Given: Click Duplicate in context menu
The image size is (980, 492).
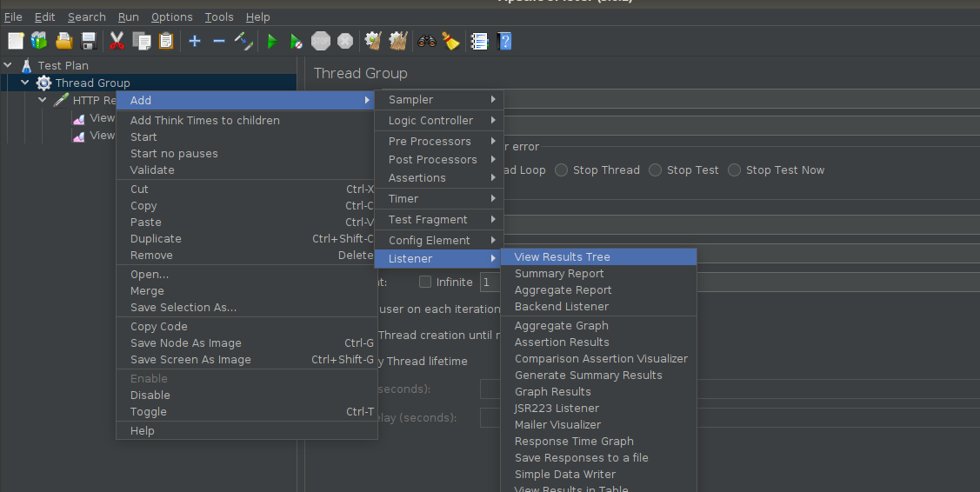Looking at the screenshot, I should pyautogui.click(x=247, y=239).
